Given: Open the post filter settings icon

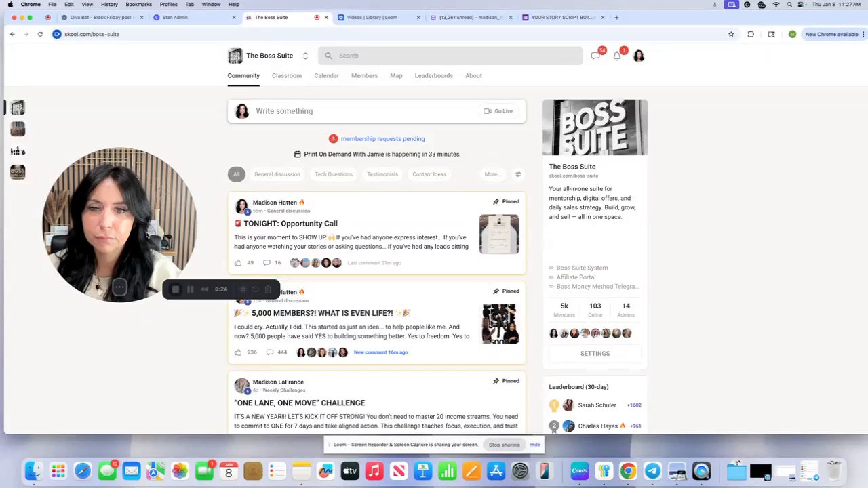Looking at the screenshot, I should point(518,174).
